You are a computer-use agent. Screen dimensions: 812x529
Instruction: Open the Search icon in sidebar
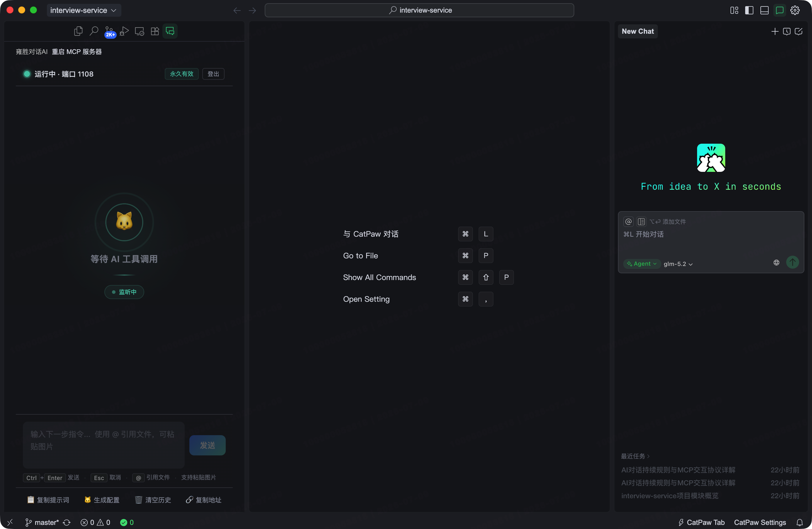coord(94,31)
